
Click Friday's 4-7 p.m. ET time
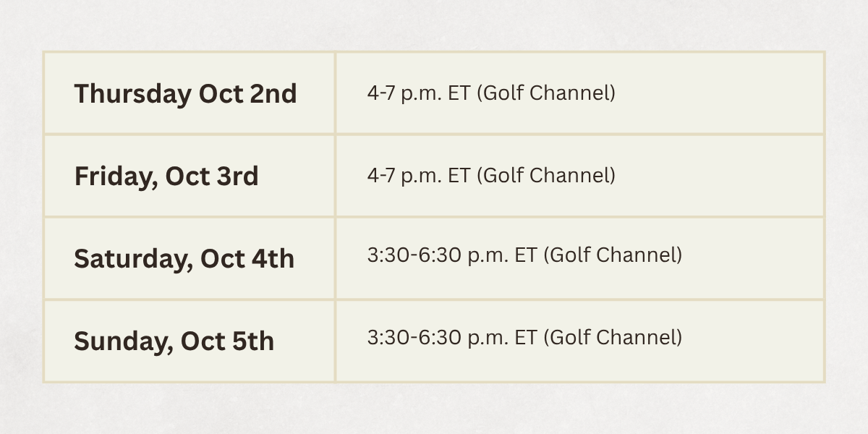[419, 176]
